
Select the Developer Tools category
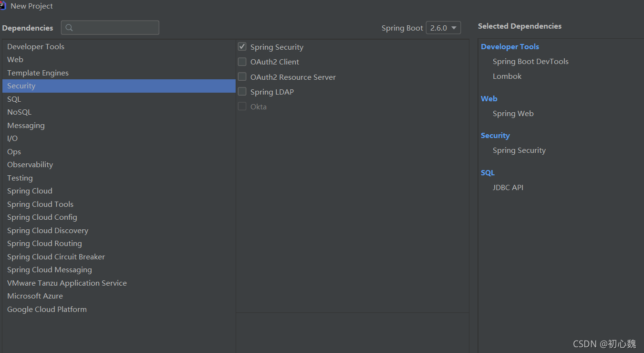click(x=119, y=46)
